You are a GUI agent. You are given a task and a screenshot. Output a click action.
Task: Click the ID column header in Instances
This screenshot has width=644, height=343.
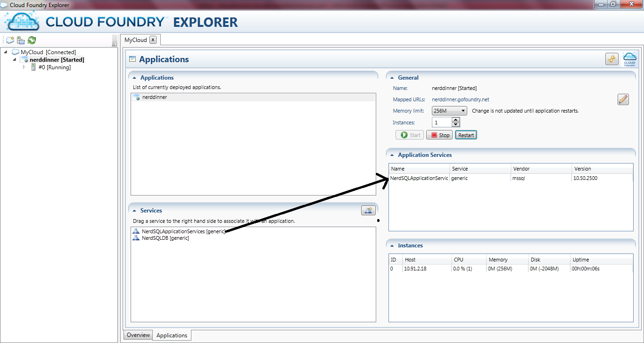pos(396,260)
